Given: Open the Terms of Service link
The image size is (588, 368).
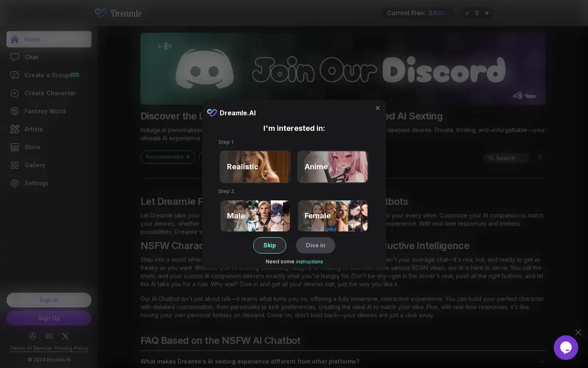Looking at the screenshot, I should [31, 348].
